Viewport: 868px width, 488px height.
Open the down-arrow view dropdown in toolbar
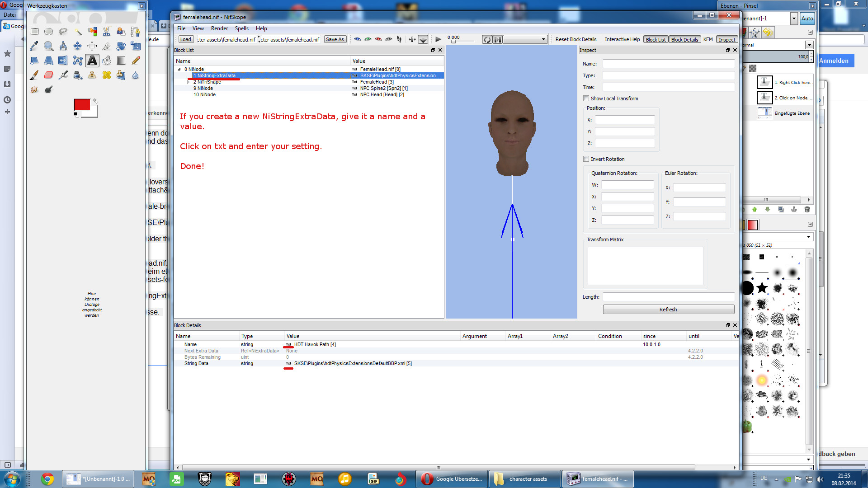coord(423,39)
